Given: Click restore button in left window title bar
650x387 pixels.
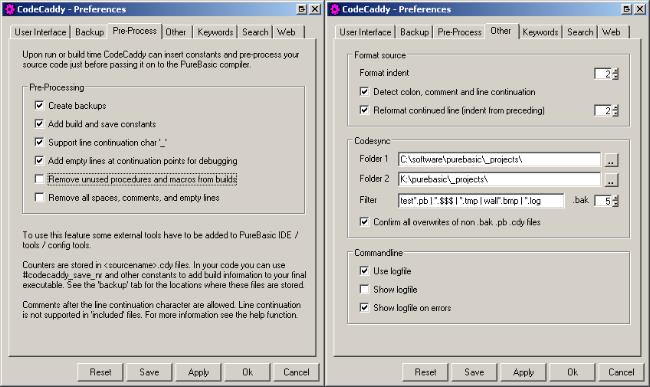Looking at the screenshot, I should (x=302, y=9).
